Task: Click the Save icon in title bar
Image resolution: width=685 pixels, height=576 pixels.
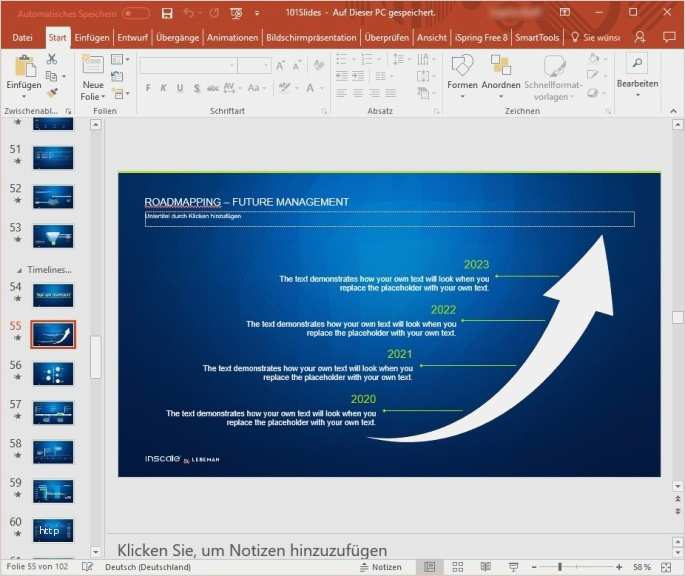Action: [x=167, y=14]
